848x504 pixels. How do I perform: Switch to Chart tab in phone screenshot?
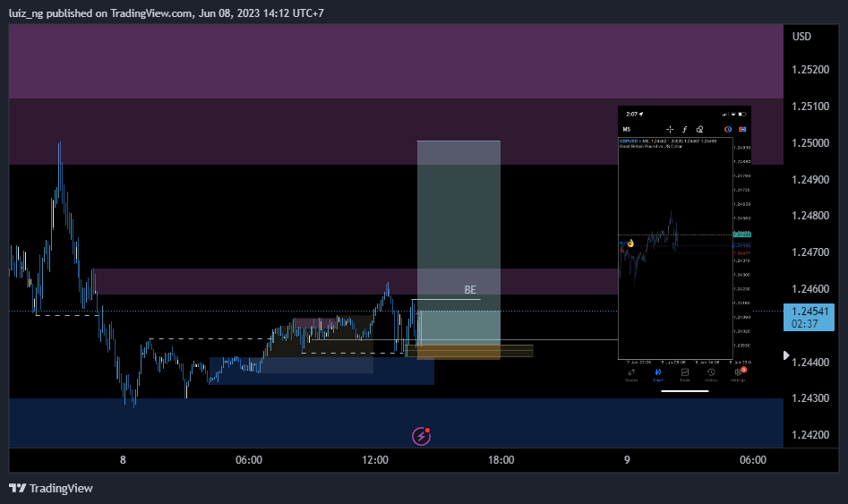(x=658, y=375)
